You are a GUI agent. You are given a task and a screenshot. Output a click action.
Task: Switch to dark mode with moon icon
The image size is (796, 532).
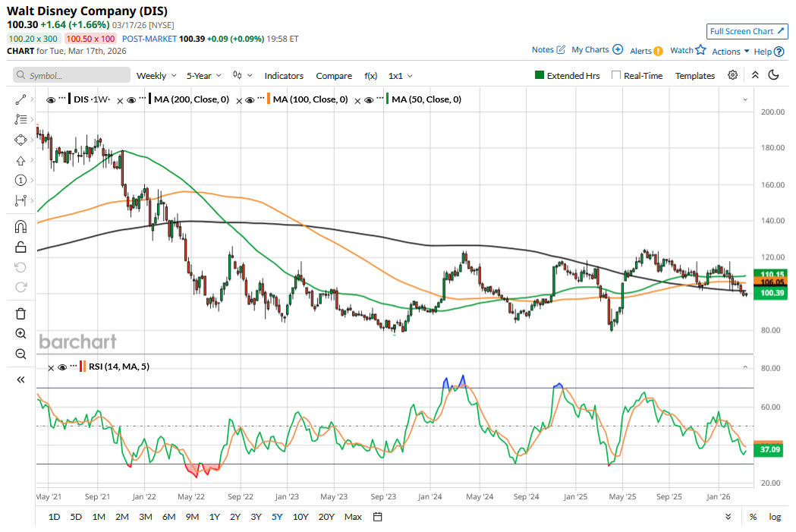773,75
